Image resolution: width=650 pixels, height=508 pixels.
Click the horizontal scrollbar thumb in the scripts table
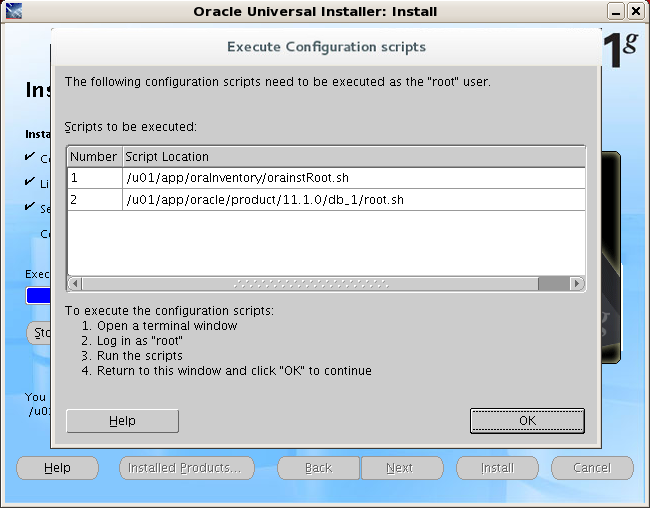(310, 284)
